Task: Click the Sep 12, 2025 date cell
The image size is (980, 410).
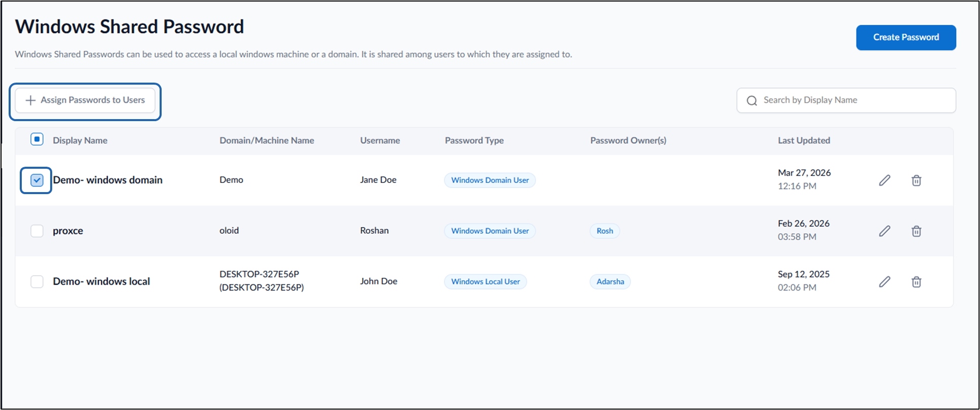Action: tap(804, 281)
